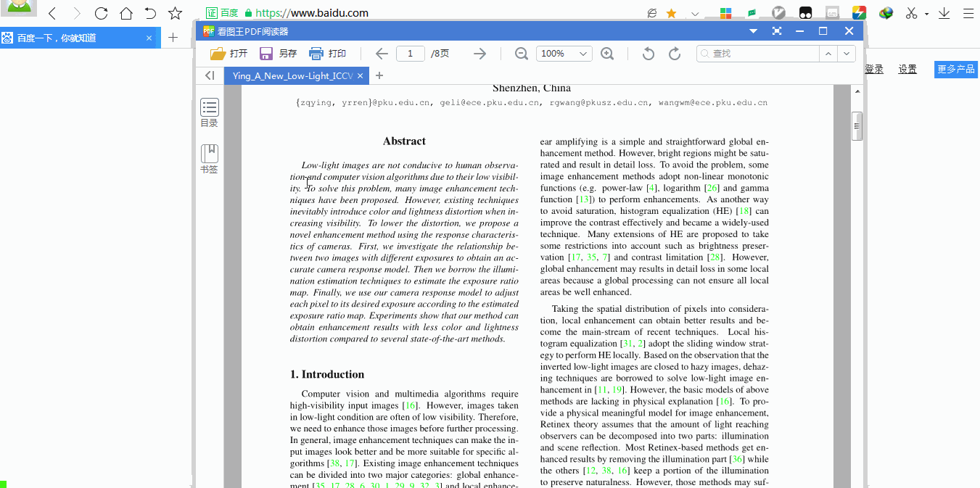Go to the previous PDF page
This screenshot has height=488, width=980.
[382, 54]
